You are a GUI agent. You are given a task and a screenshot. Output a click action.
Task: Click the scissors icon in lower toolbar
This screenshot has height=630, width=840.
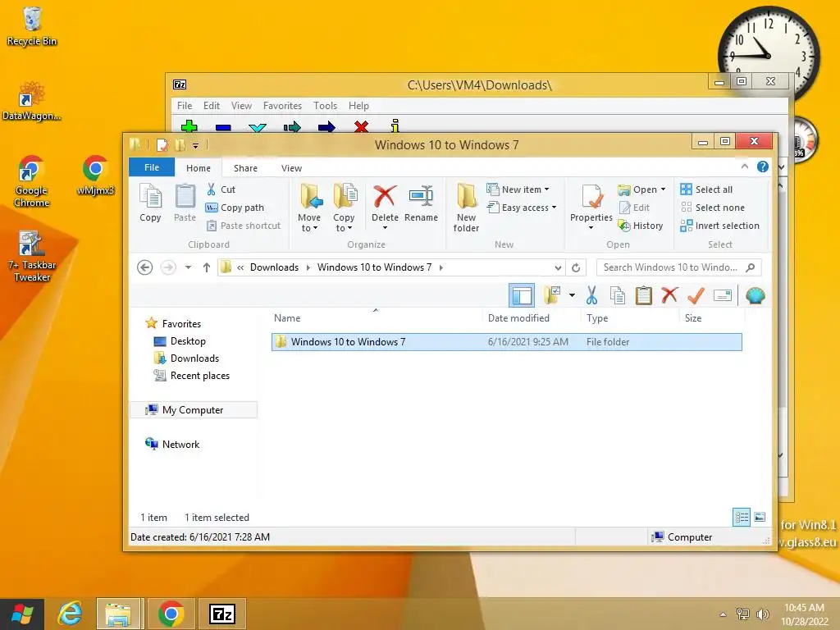tap(591, 295)
